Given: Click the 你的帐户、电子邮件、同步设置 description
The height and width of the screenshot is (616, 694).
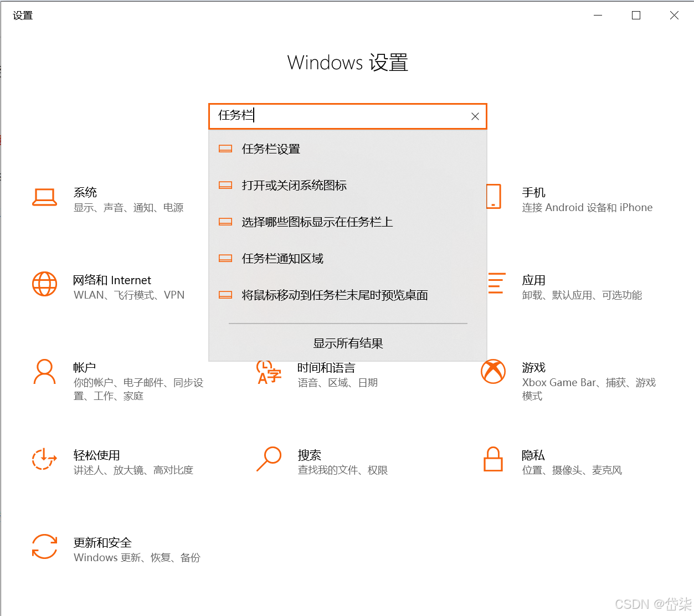Looking at the screenshot, I should coord(138,389).
